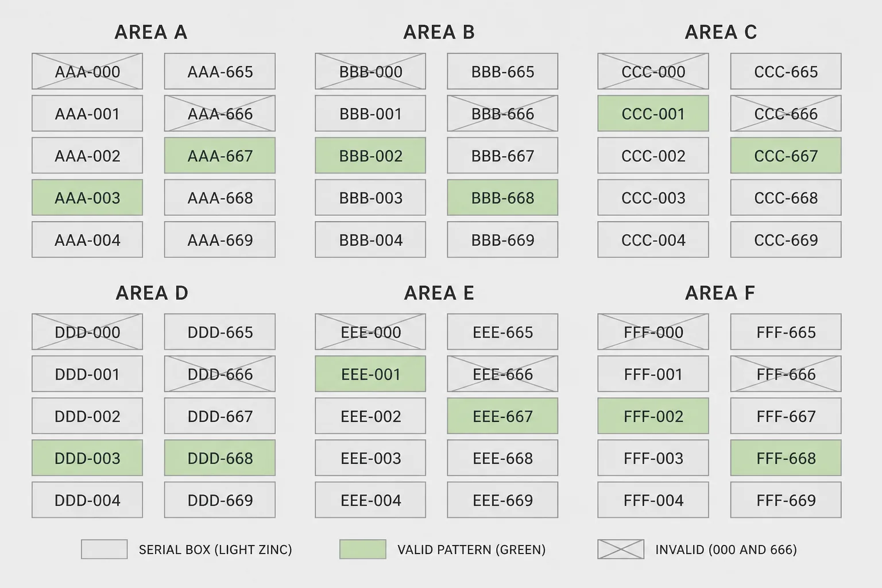The width and height of the screenshot is (882, 588).
Task: Click serial box FFF-667
Action: tap(786, 416)
